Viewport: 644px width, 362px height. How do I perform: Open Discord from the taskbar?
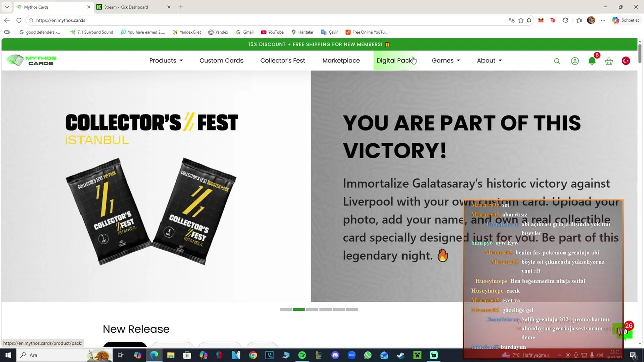(335, 355)
